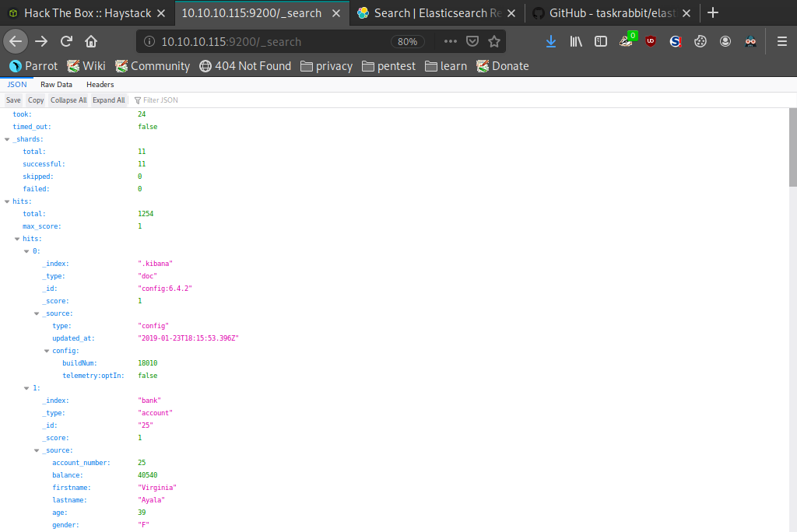Show site information for 10.10.10.115
This screenshot has width=797, height=532.
pos(149,42)
